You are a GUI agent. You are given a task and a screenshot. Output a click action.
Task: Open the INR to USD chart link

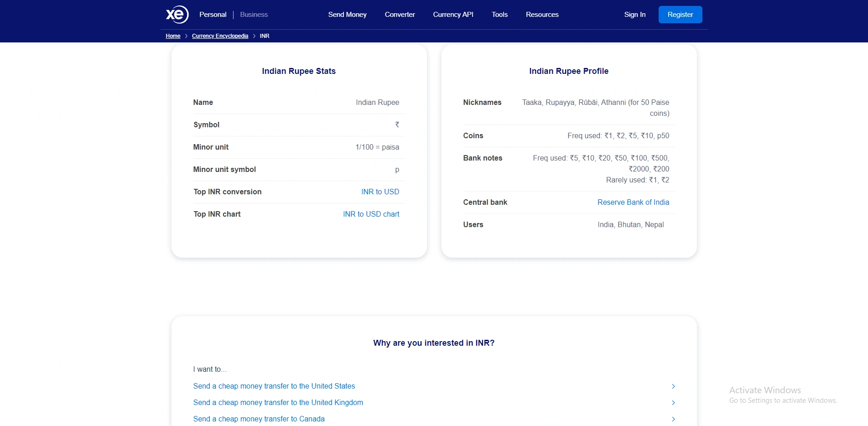(x=371, y=214)
